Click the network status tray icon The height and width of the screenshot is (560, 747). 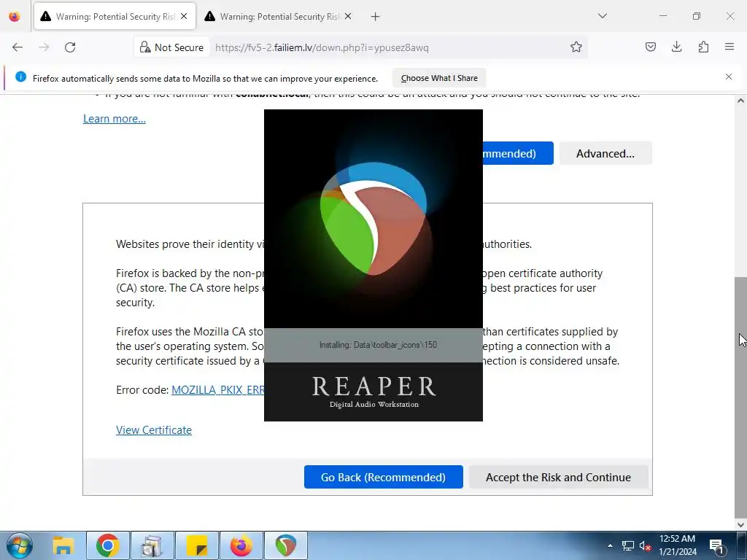[628, 545]
